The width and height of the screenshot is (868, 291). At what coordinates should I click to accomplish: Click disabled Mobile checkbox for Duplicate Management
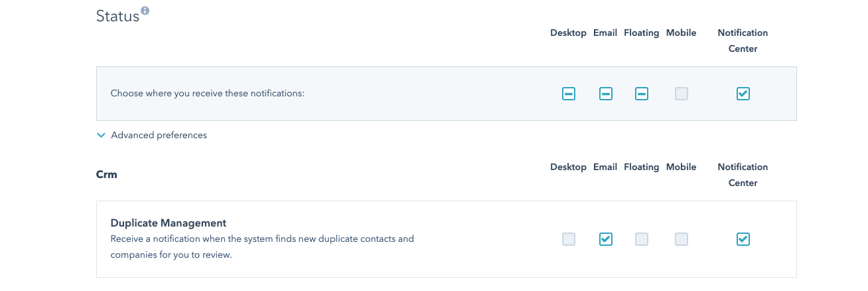[x=682, y=239]
